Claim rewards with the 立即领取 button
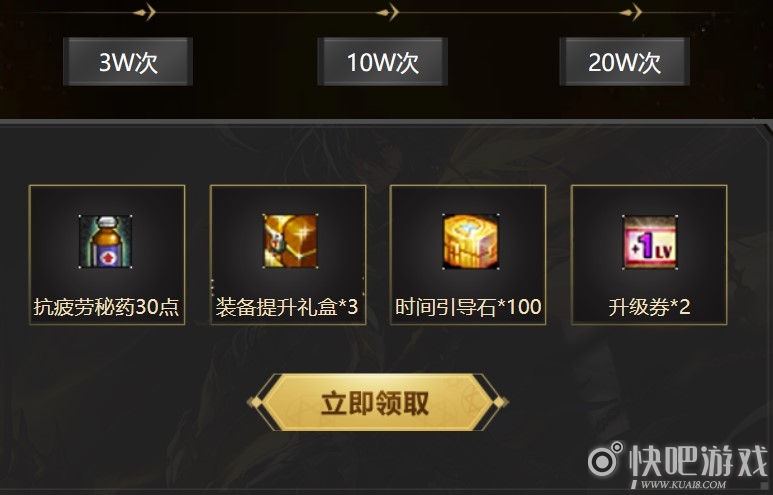 tap(378, 402)
